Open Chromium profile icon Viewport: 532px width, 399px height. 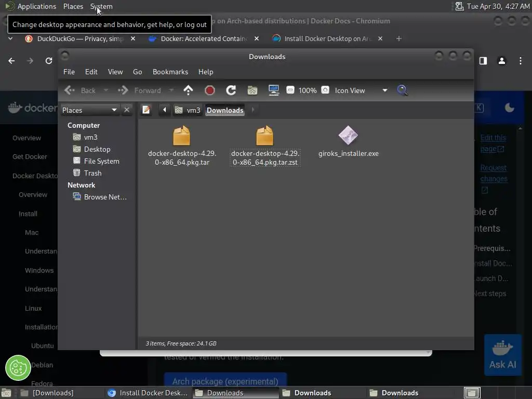[x=502, y=61]
